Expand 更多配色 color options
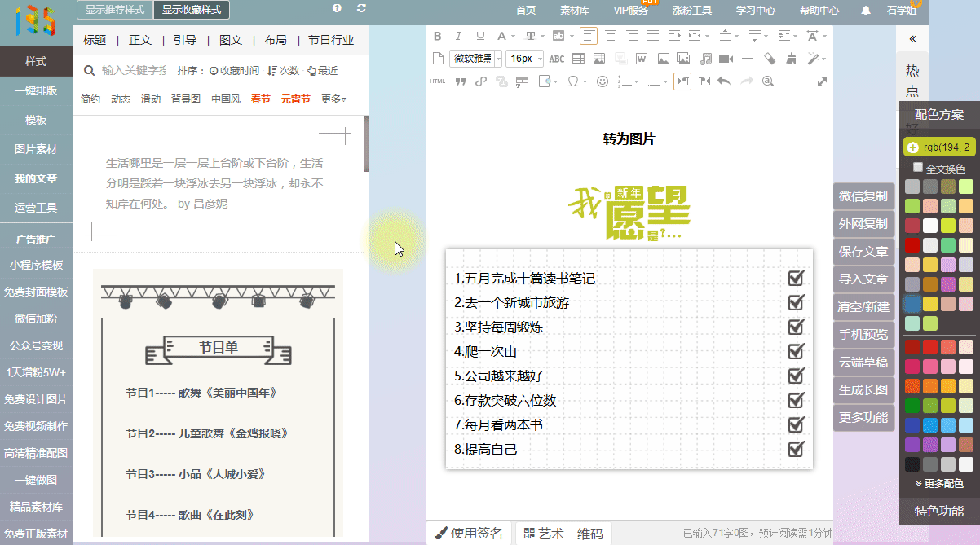 (939, 483)
